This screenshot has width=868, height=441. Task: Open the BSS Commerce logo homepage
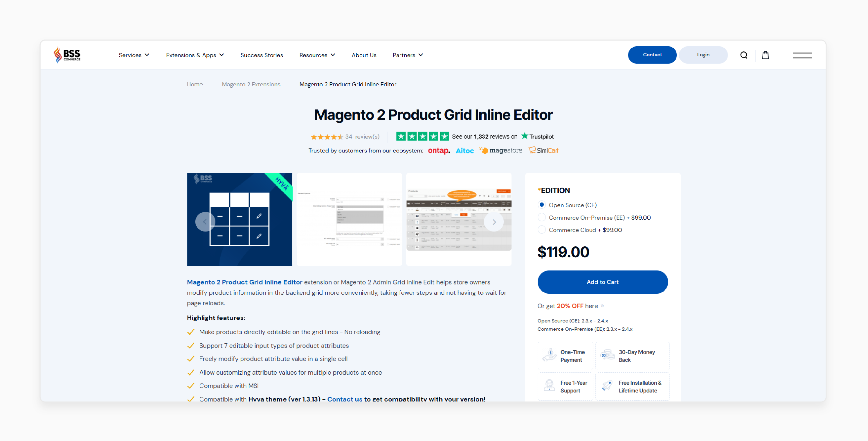tap(67, 55)
